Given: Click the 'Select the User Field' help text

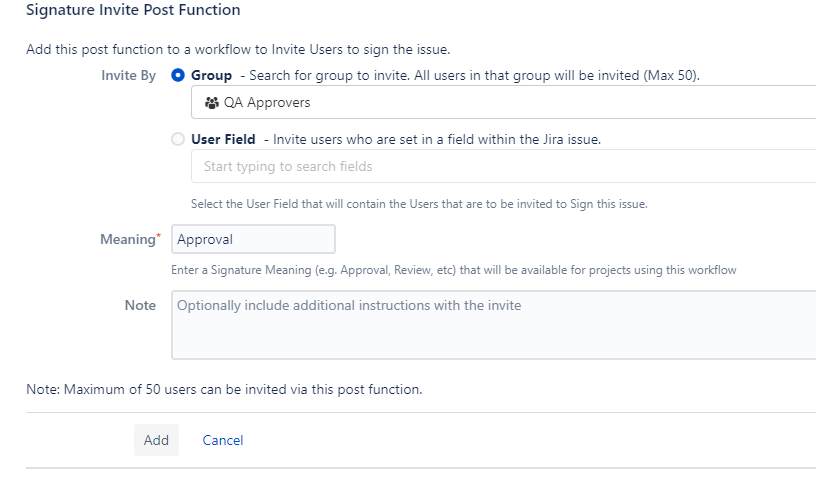Looking at the screenshot, I should [x=419, y=204].
